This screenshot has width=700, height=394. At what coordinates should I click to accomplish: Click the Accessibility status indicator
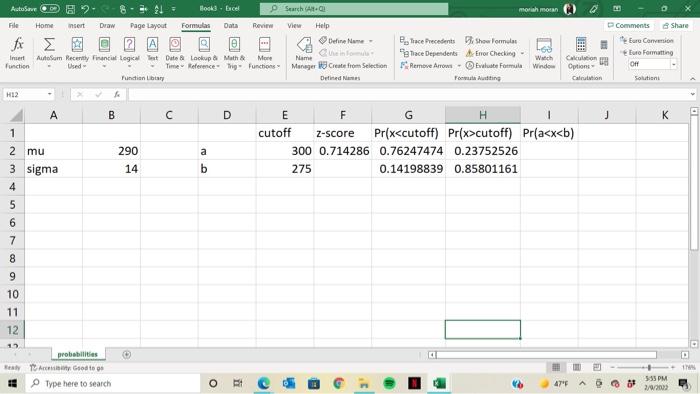[67, 368]
